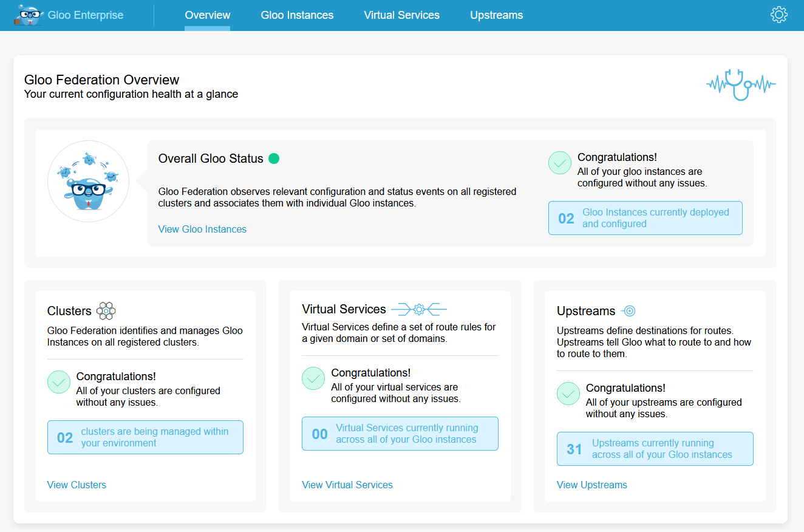The image size is (804, 532).
Task: Click the green Overall Gloo Status indicator
Action: (274, 159)
